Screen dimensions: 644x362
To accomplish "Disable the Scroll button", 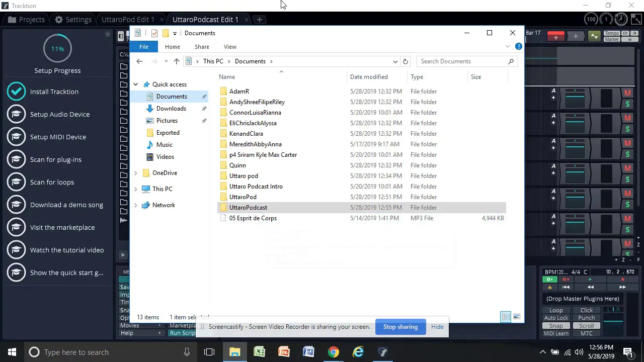I will click(x=586, y=326).
